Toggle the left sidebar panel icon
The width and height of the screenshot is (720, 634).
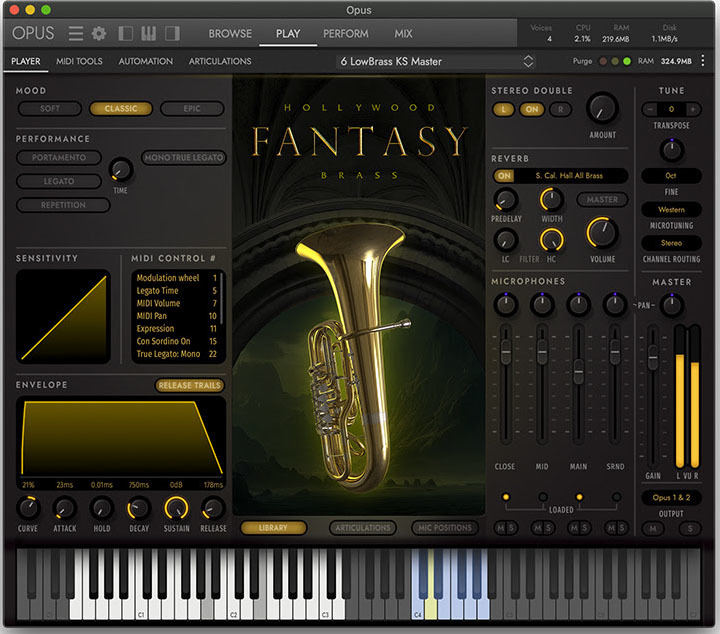click(x=125, y=34)
